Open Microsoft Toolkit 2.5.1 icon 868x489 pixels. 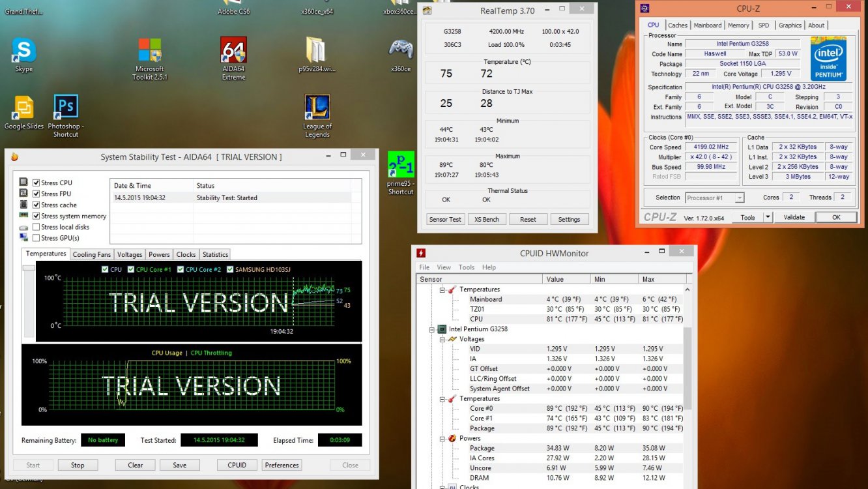pyautogui.click(x=150, y=50)
